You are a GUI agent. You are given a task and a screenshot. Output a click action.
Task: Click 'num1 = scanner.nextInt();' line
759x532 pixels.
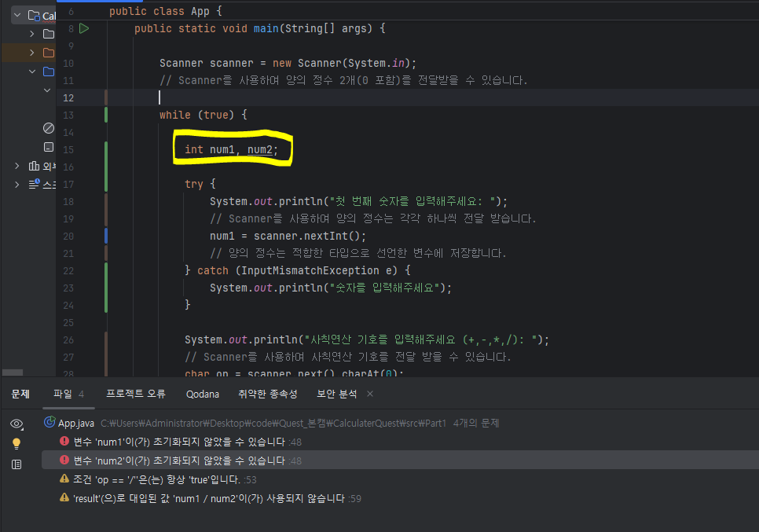click(x=288, y=236)
